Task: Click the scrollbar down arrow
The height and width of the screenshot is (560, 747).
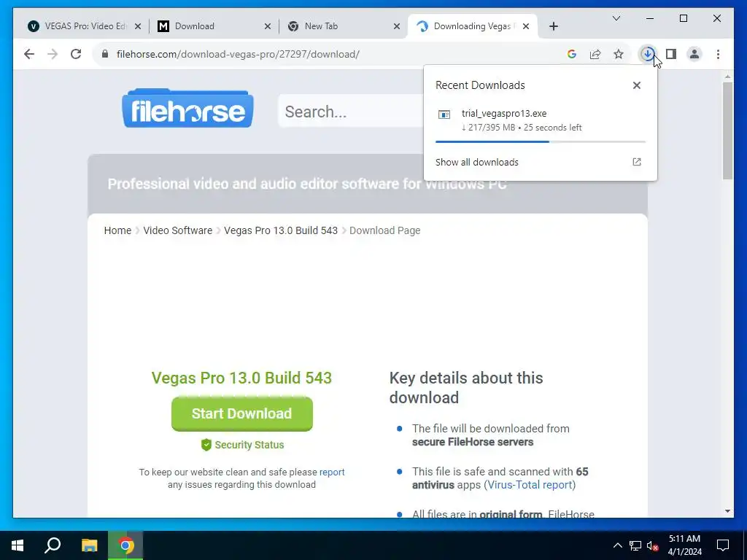Action: pos(727,511)
